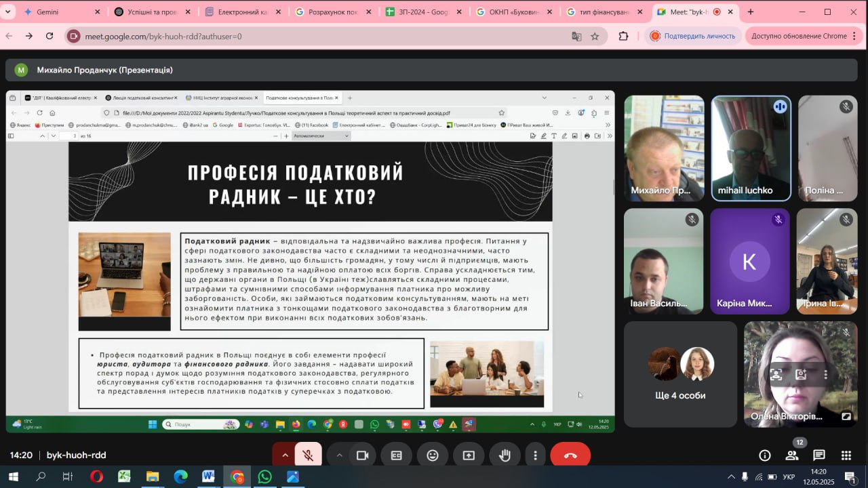The width and height of the screenshot is (868, 488).
Task: Unmute the microphone
Action: (x=308, y=455)
